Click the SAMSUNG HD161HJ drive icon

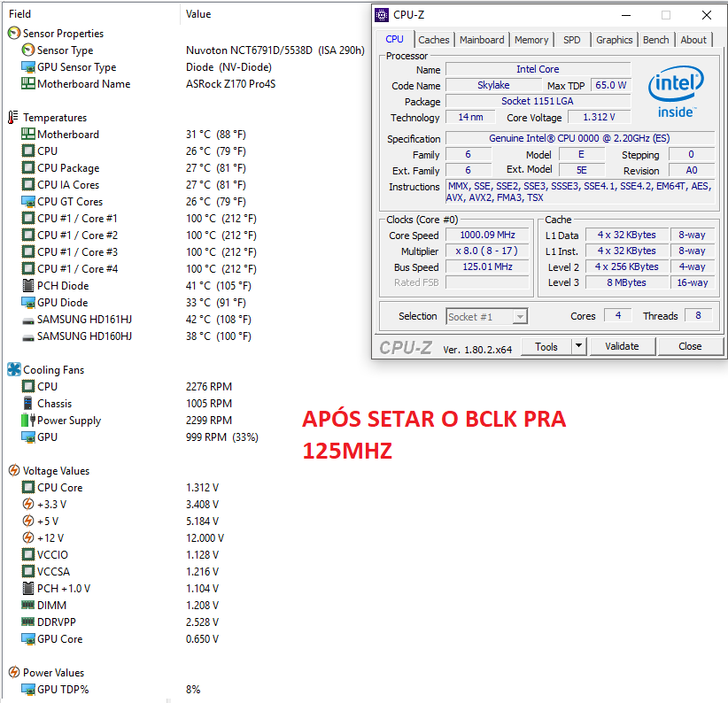click(x=28, y=321)
